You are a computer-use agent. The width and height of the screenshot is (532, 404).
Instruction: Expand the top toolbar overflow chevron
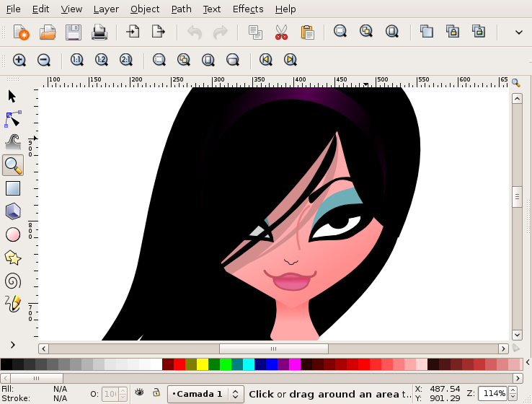click(518, 32)
